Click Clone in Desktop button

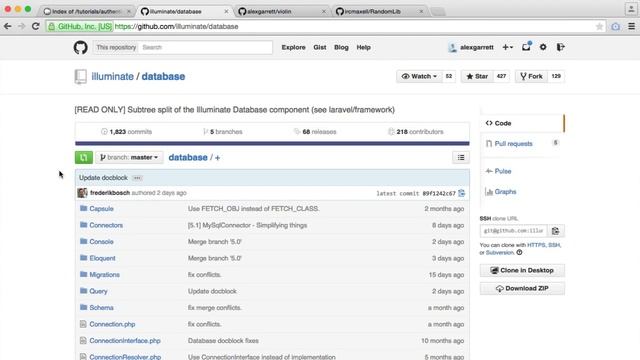coord(522,270)
